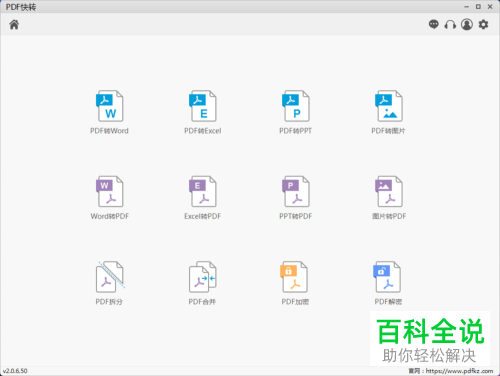Open the PDF转Word conversion tool
This screenshot has height=376, width=500.
tap(110, 112)
